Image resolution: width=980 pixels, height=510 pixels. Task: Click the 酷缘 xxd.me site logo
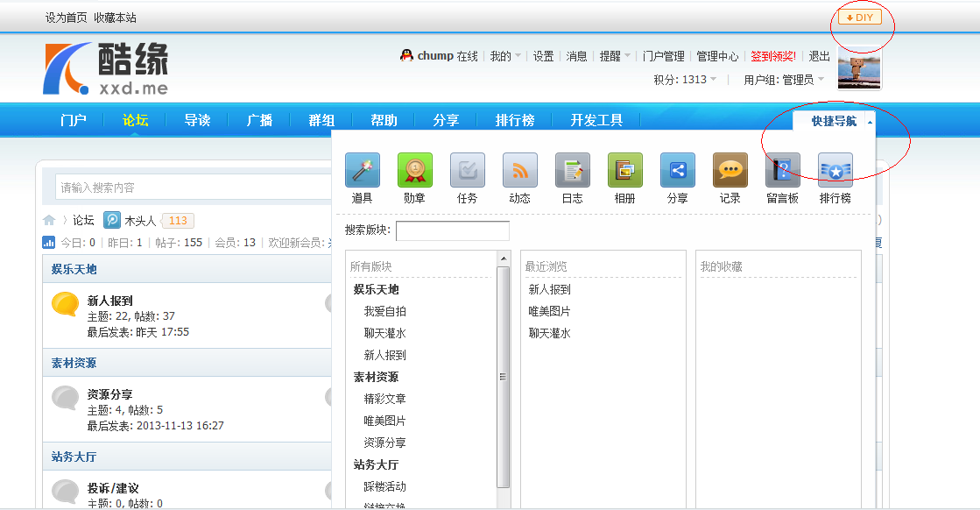tap(106, 68)
